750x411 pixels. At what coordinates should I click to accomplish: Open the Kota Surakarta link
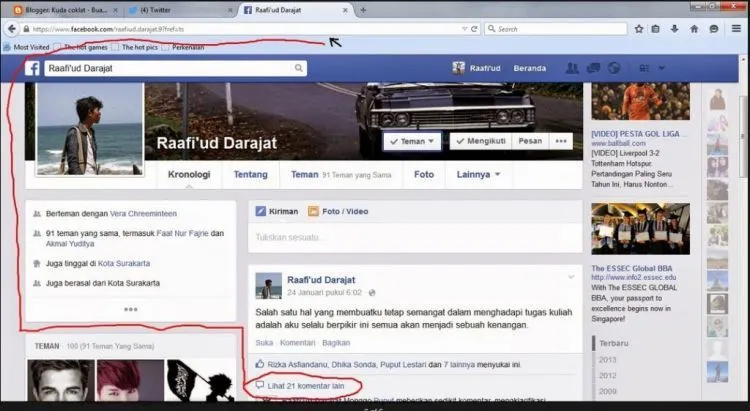pos(124,264)
